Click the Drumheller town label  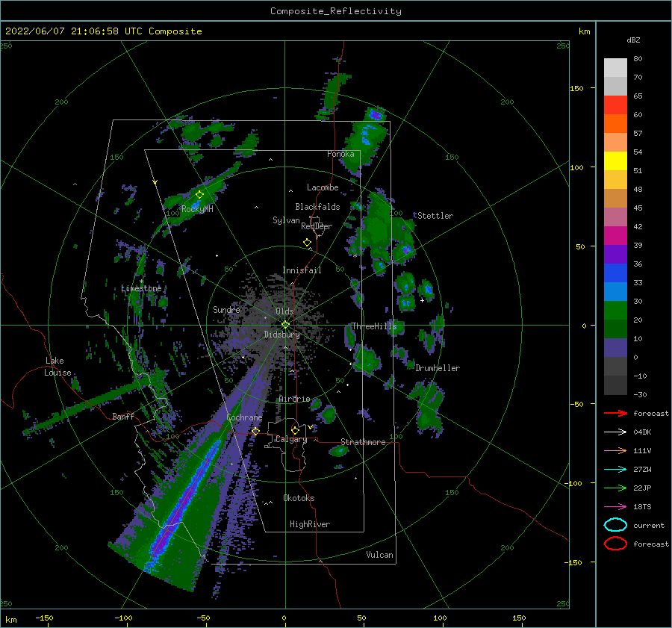(x=438, y=368)
